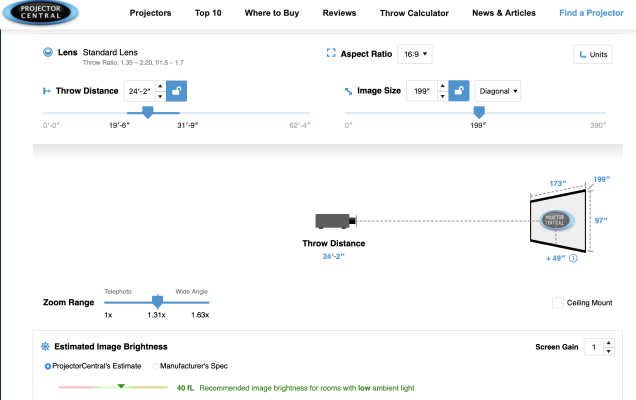Screen dimensions: 636x400
Task: Open the Throw Calculator menu item
Action: (414, 13)
